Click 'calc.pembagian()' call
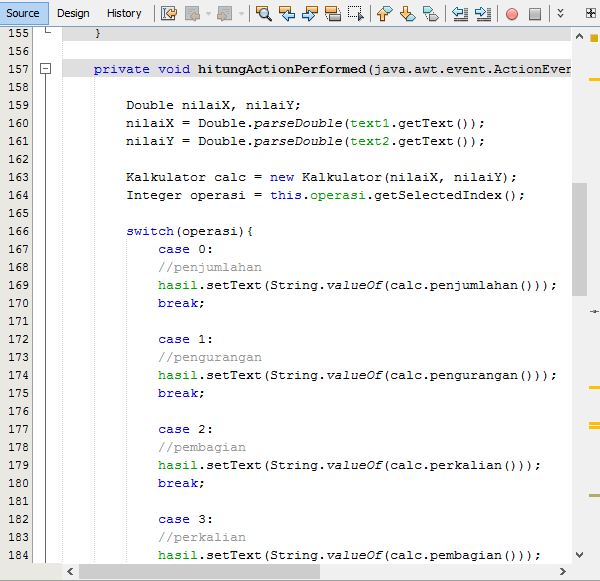 454,555
